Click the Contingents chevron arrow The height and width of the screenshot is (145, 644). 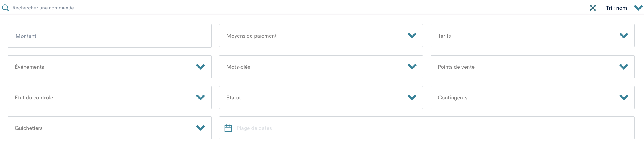(623, 97)
